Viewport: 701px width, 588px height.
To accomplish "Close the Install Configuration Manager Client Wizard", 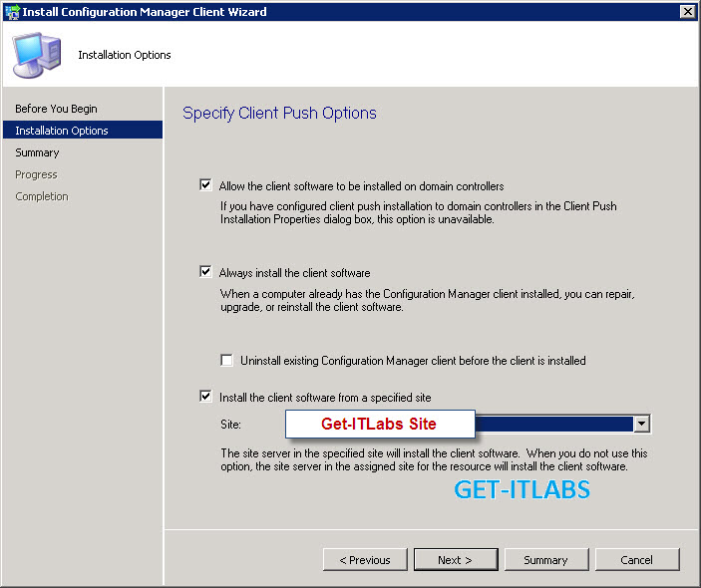I will click(688, 12).
